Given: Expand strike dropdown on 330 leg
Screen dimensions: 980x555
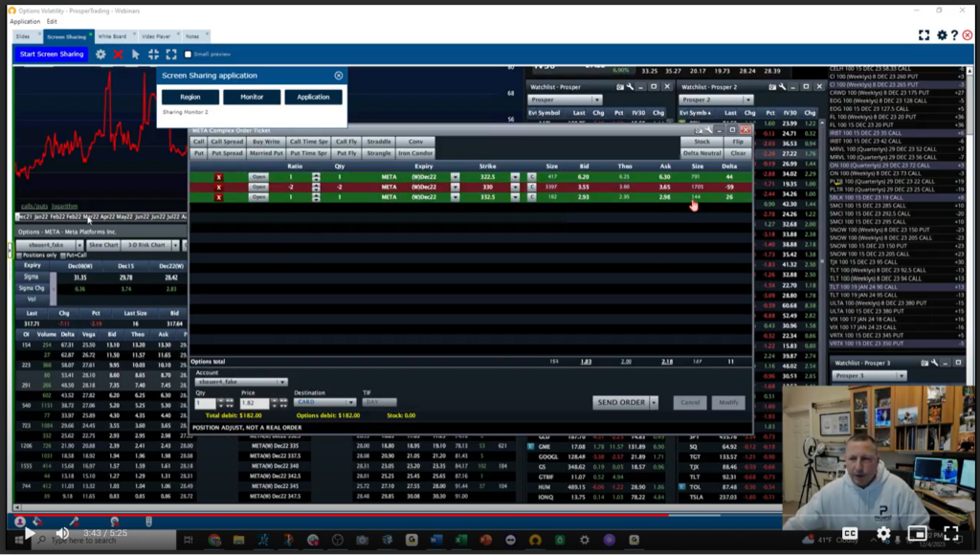Looking at the screenshot, I should pos(515,188).
